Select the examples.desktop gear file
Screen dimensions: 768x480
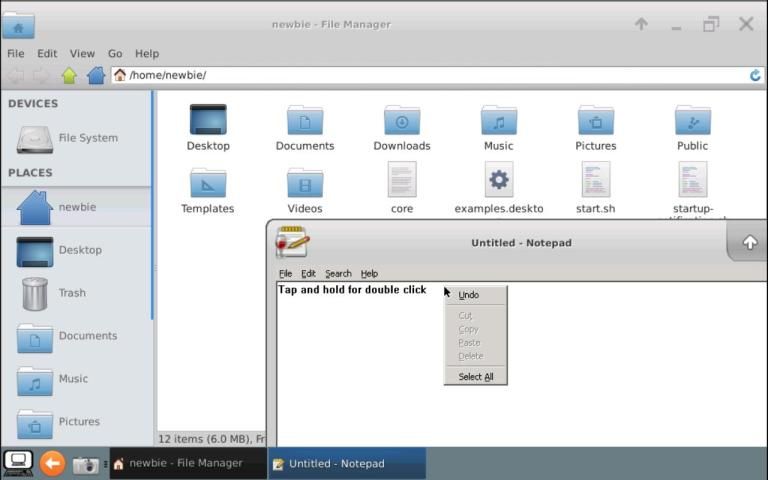pos(498,181)
